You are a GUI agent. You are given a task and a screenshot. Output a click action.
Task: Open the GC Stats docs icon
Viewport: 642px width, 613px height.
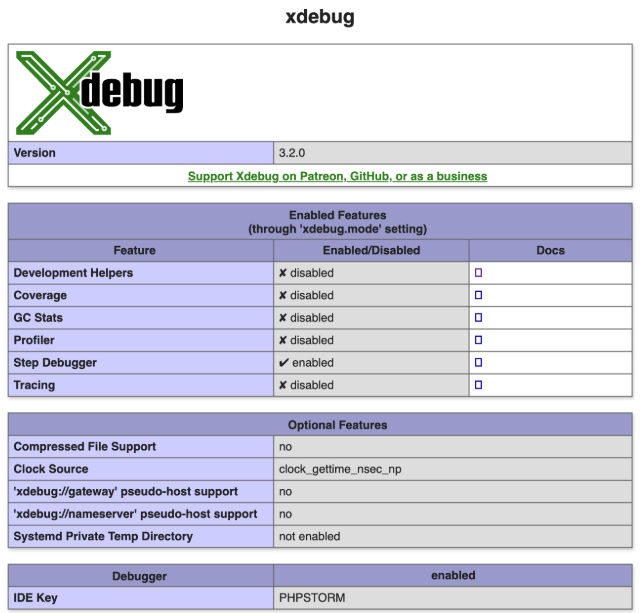click(478, 318)
